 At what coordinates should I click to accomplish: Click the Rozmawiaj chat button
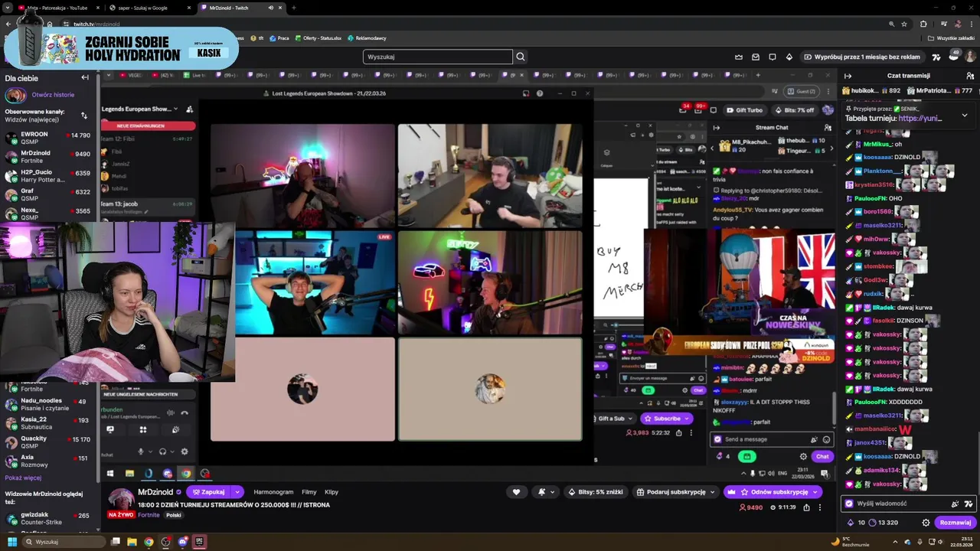(x=955, y=523)
